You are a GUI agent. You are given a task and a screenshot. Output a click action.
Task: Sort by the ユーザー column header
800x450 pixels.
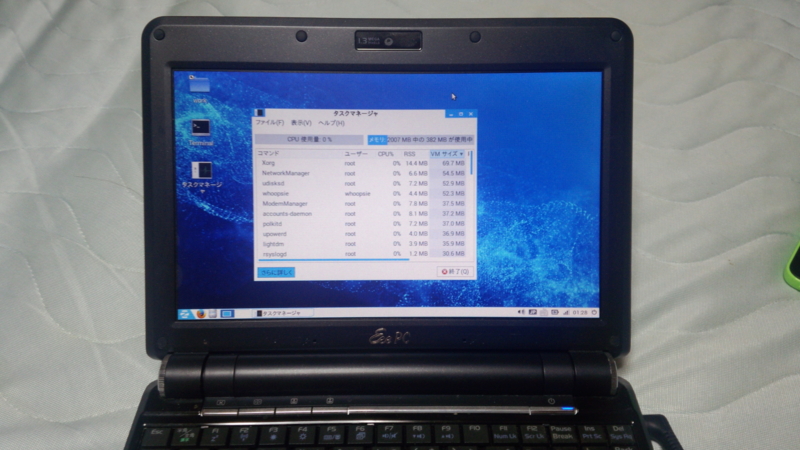[x=358, y=154]
